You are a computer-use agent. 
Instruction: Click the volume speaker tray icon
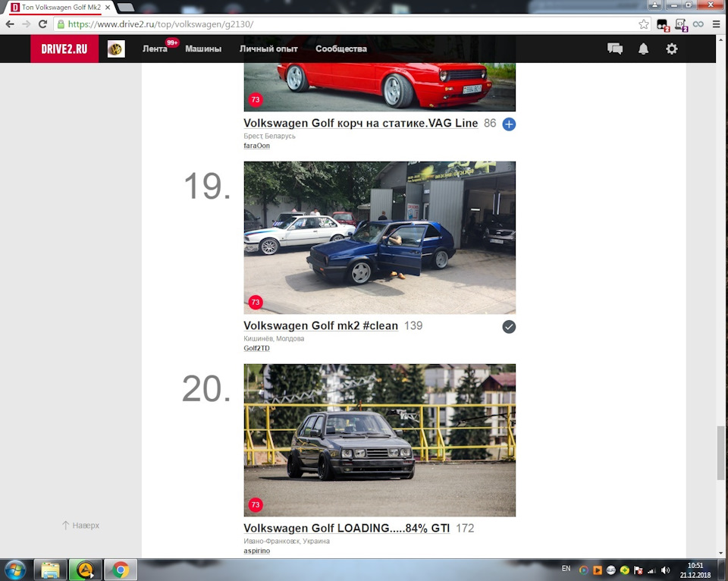[x=665, y=570]
